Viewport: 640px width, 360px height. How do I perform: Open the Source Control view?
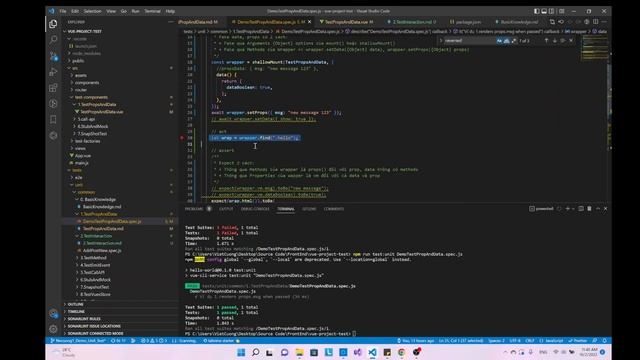coord(53,56)
